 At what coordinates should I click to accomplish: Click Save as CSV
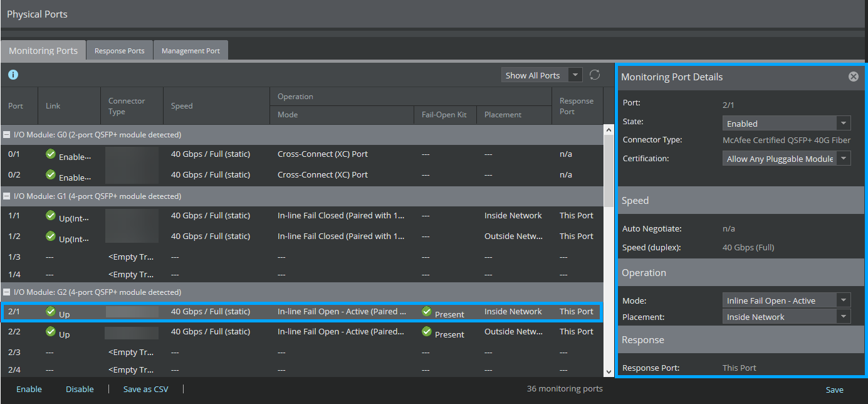pos(146,389)
